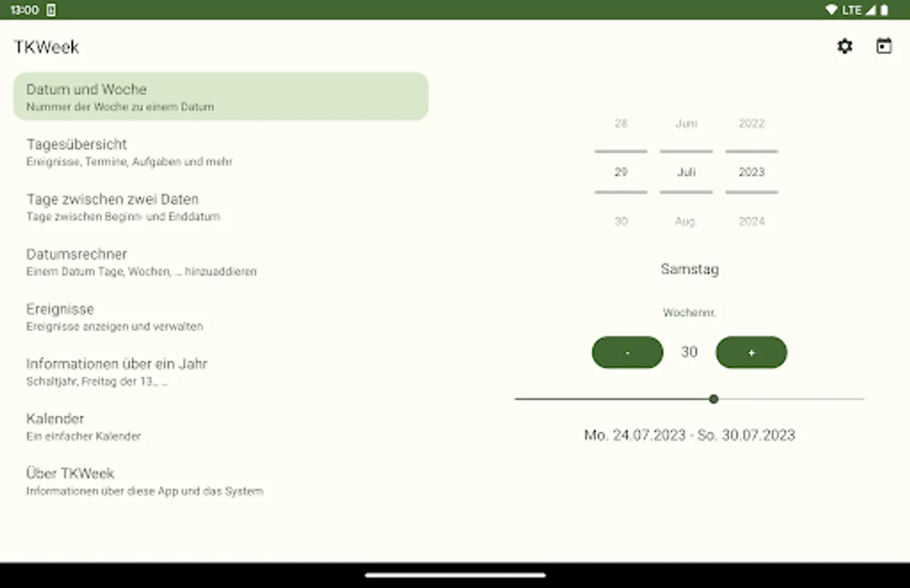This screenshot has height=588, width=910.
Task: Tap the battery status icon
Action: pos(885,10)
